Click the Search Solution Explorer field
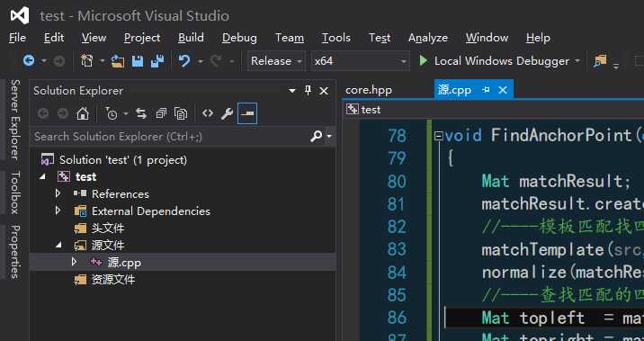Viewport: 644px width, 341px height. click(171, 137)
